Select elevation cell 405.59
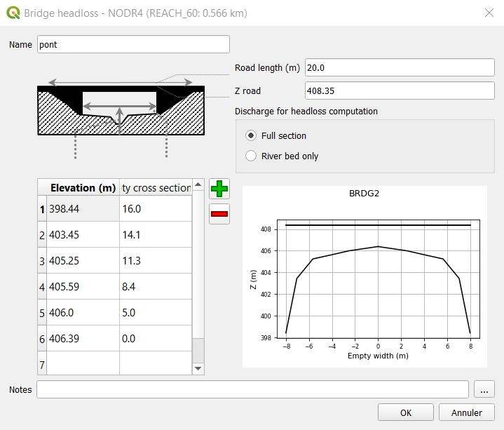The image size is (504, 430). [x=83, y=287]
